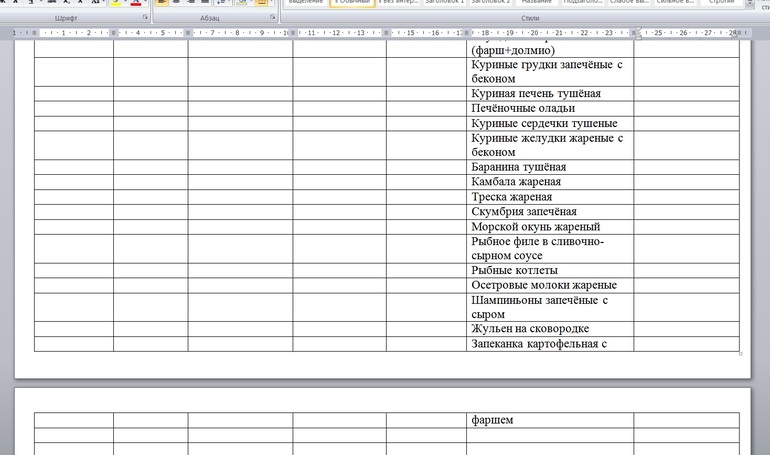The width and height of the screenshot is (770, 455).
Task: Justify the paragraph text
Action: 206,3
